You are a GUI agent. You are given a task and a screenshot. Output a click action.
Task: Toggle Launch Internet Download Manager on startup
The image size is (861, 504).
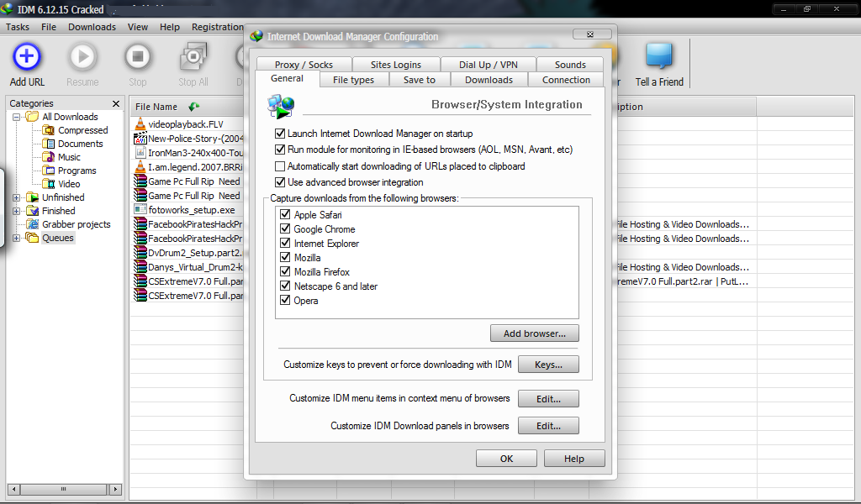coord(280,134)
